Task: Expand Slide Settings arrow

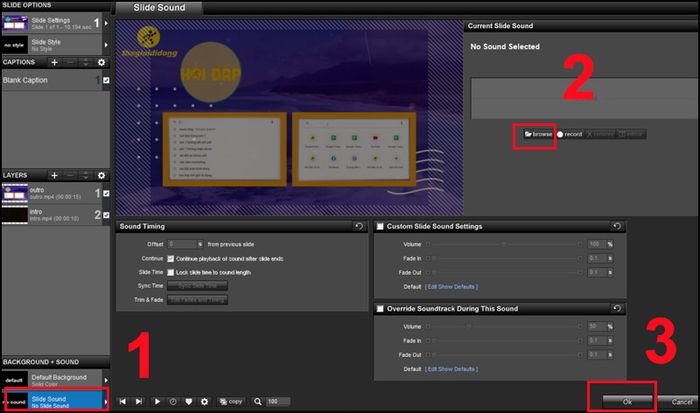Action: click(107, 21)
